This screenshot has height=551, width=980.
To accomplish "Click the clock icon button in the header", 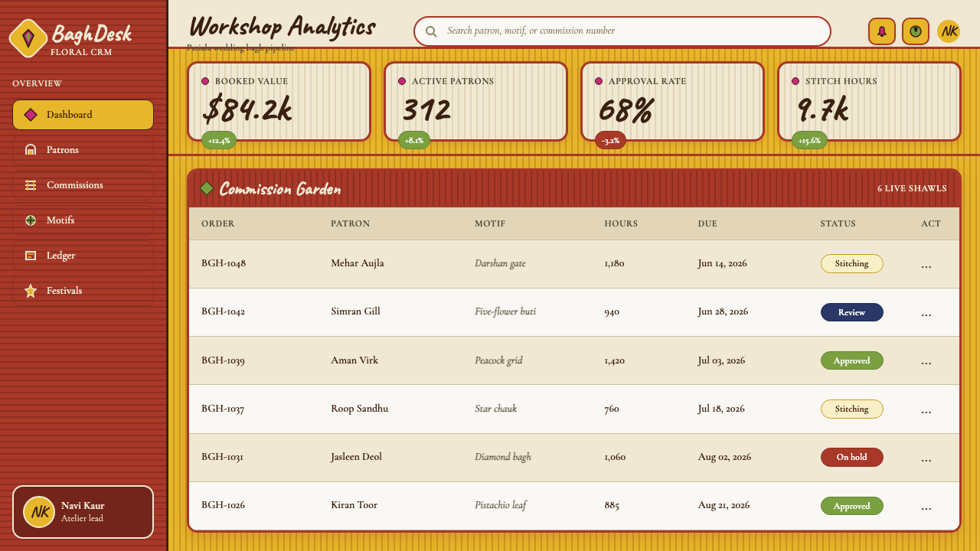I will (916, 31).
